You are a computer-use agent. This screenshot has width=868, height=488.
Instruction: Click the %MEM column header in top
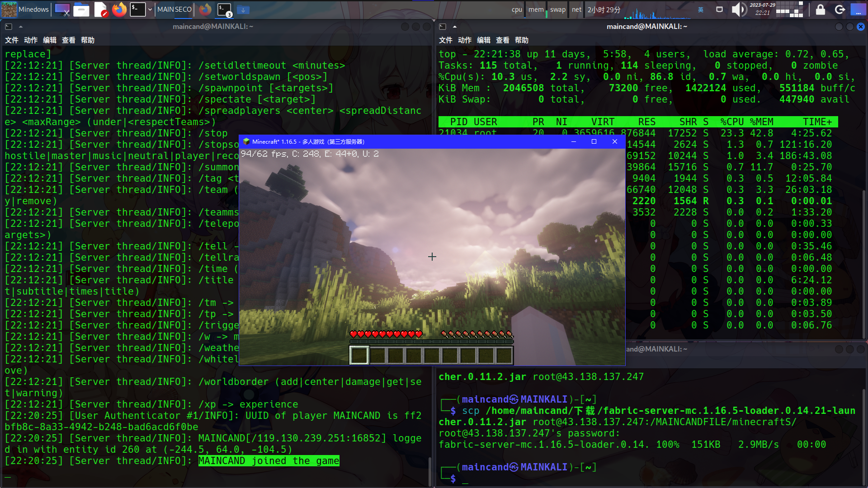pos(762,122)
